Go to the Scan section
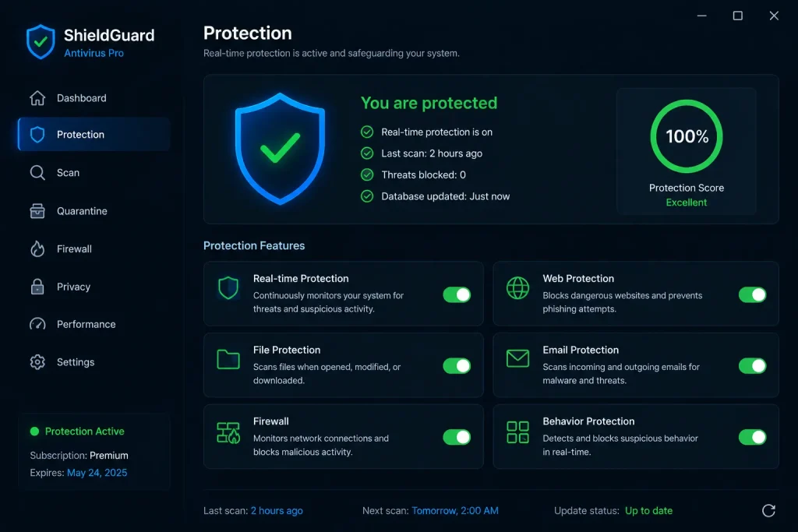The height and width of the screenshot is (532, 798). tap(94, 172)
